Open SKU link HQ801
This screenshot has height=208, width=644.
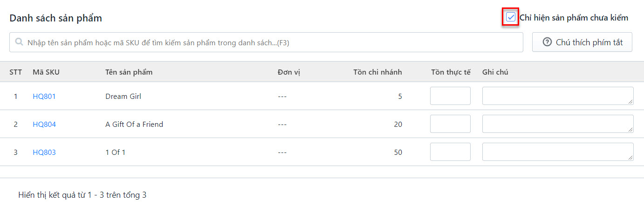click(x=44, y=97)
